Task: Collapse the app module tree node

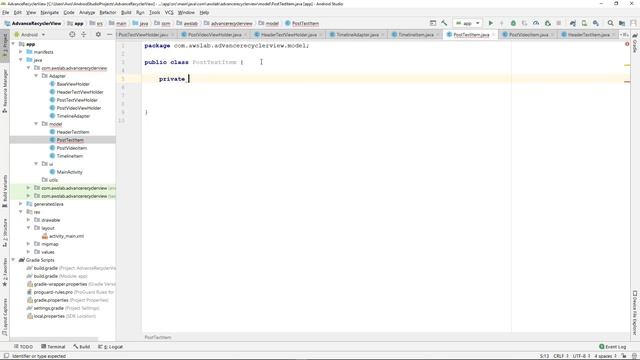Action: pyautogui.click(x=13, y=44)
